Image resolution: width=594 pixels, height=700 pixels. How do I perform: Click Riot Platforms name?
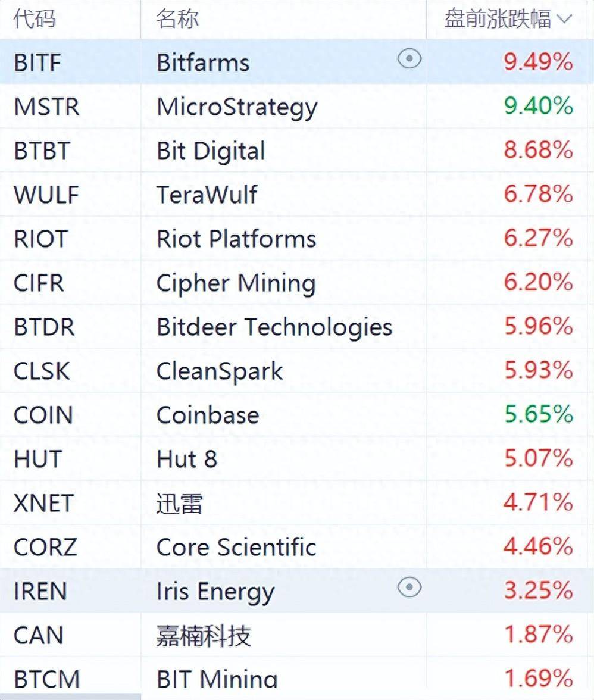coord(236,239)
